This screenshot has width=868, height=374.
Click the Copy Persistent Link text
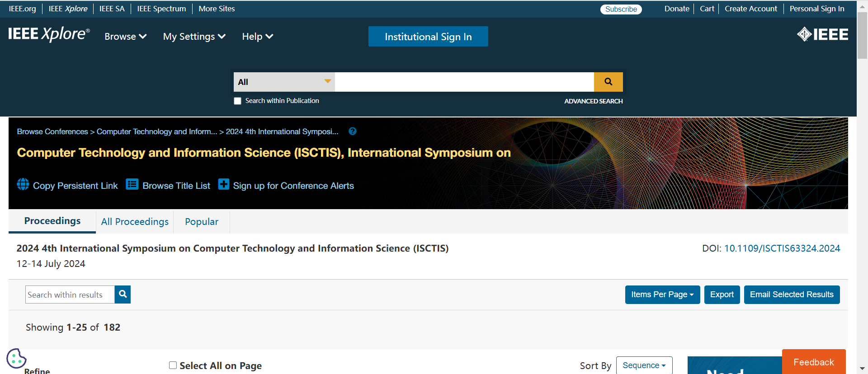75,186
